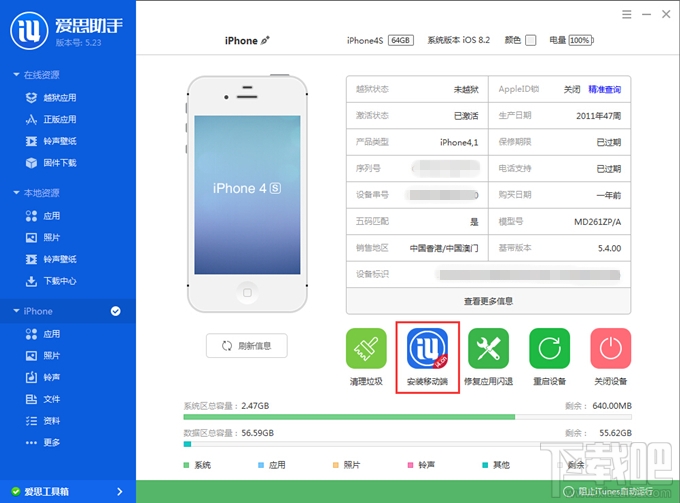The image size is (680, 503).
Task: Click the 关闭设备 power-off icon
Action: coord(611,349)
